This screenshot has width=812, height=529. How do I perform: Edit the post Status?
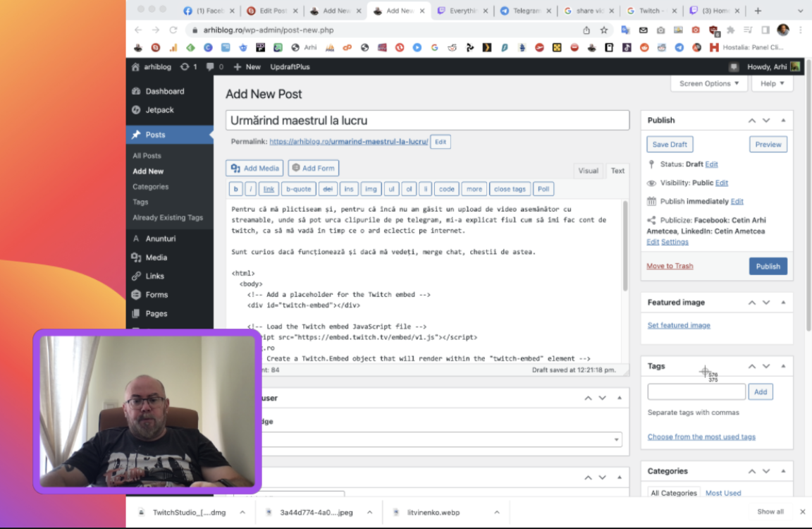(711, 164)
